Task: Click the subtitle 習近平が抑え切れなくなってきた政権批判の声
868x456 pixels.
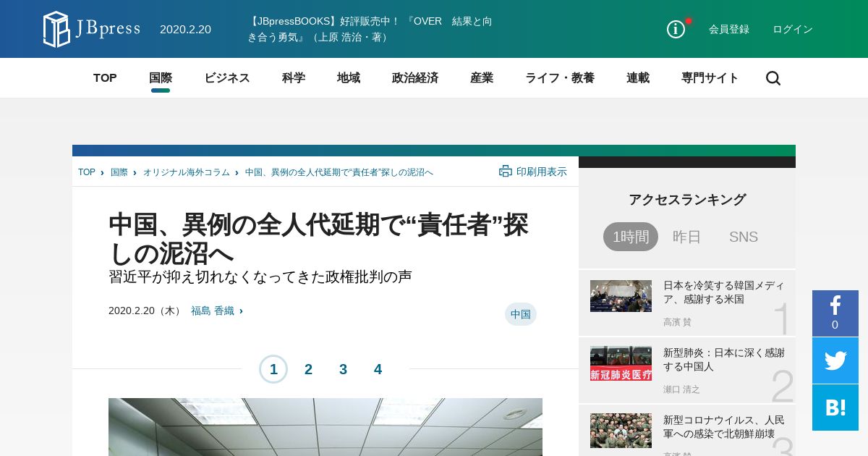Action: tap(260, 276)
